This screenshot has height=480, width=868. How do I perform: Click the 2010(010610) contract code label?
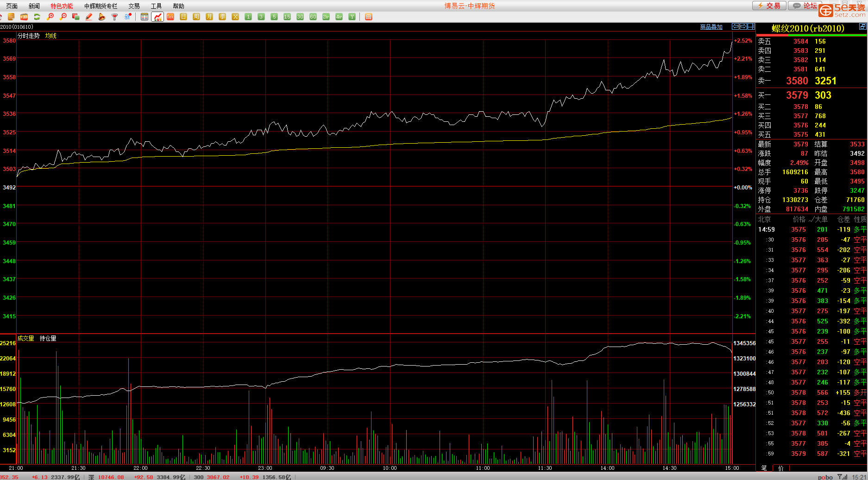(x=17, y=27)
